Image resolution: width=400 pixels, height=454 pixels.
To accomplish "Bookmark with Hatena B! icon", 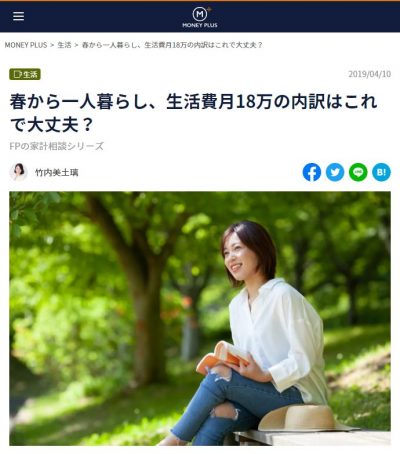I will (381, 172).
